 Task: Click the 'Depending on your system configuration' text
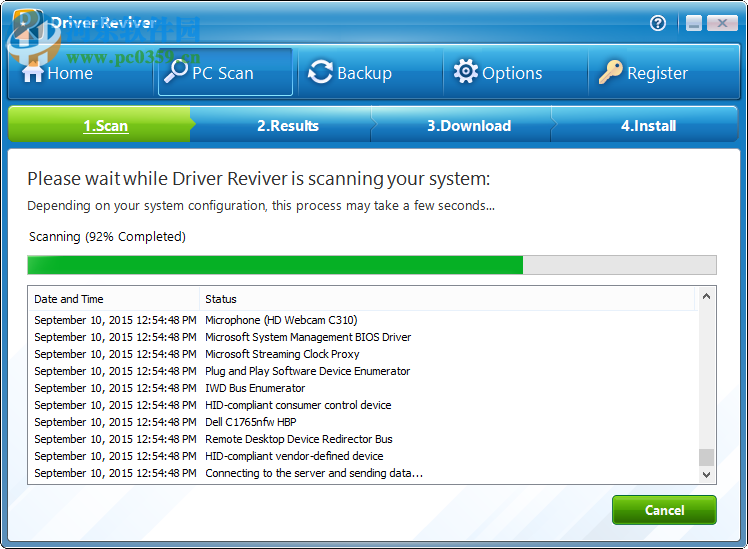pyautogui.click(x=261, y=206)
